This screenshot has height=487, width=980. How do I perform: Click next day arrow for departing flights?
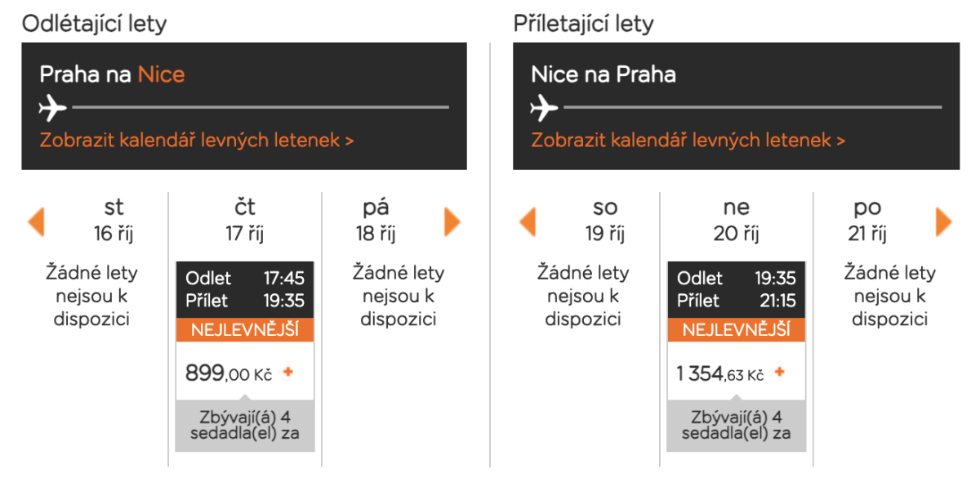[452, 222]
